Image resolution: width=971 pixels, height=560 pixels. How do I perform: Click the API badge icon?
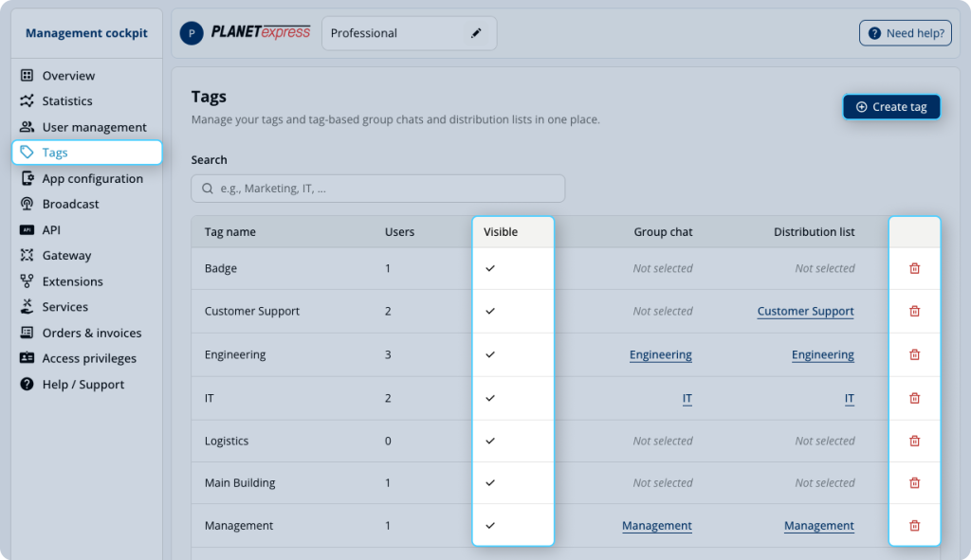coord(27,229)
